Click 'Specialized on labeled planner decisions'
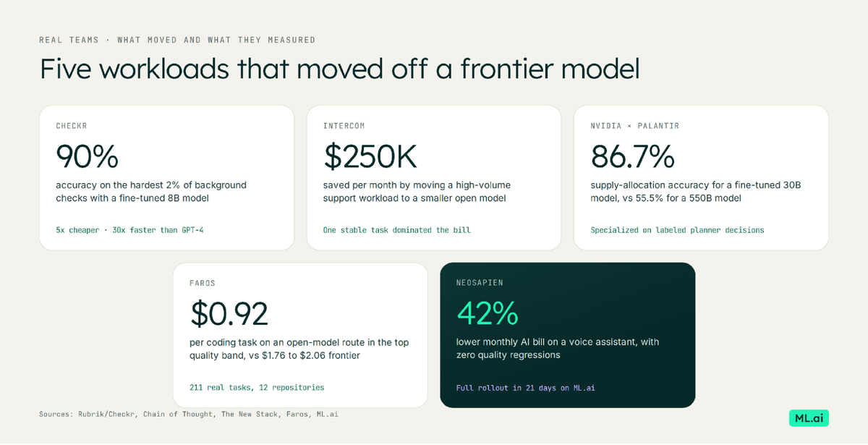The image size is (868, 445). (x=677, y=230)
